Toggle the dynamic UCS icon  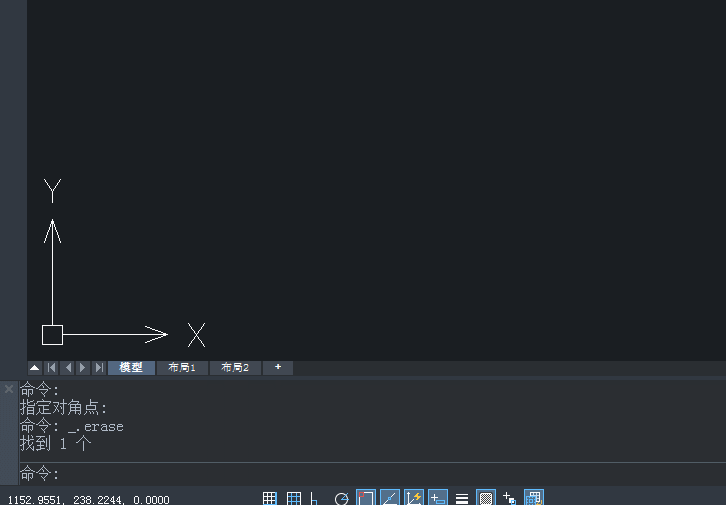pos(414,498)
